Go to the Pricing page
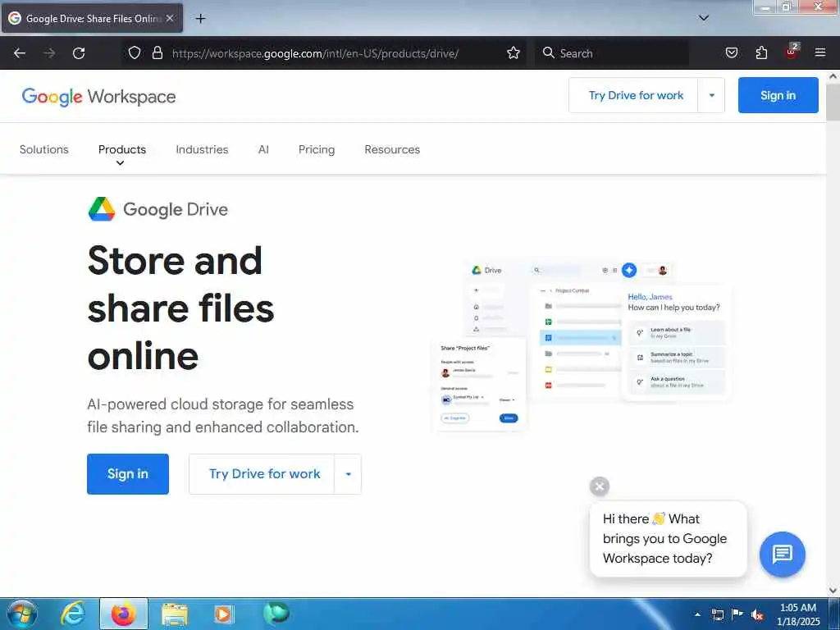Viewport: 840px width, 630px height. click(317, 149)
